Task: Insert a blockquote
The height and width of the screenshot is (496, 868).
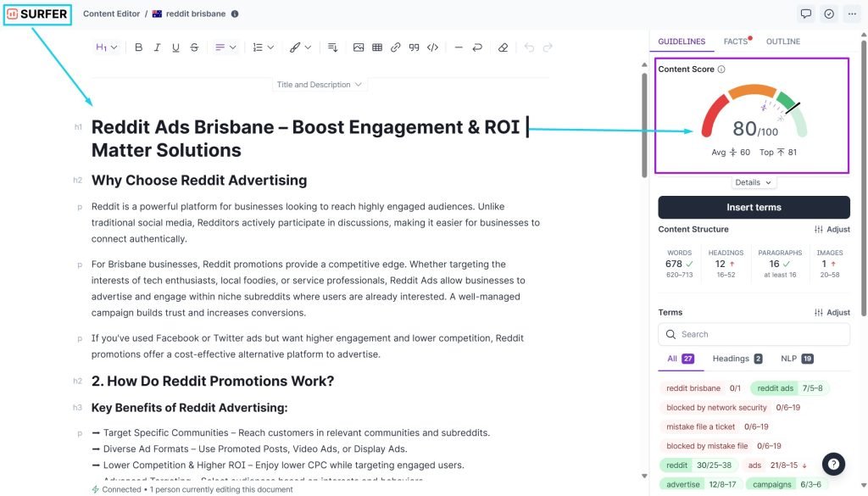Action: [415, 47]
